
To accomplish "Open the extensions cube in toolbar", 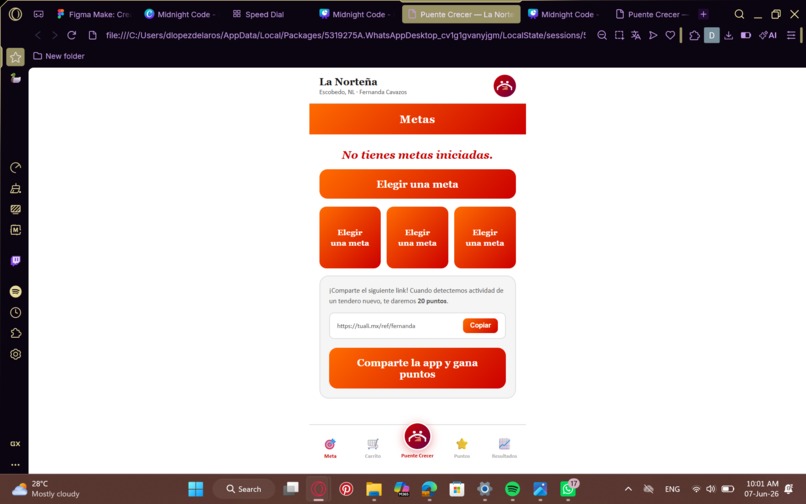I will click(x=694, y=35).
